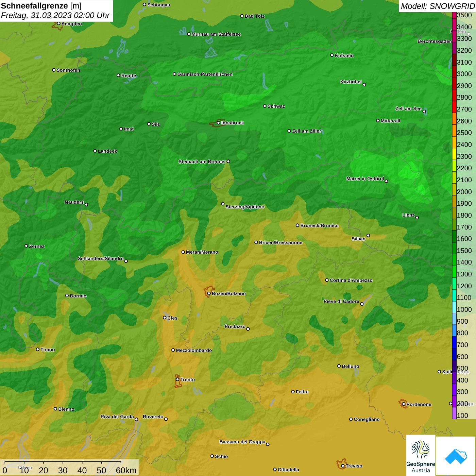This screenshot has height=476, width=476.
Task: Select the Feltre marker dot
Action: point(293,392)
